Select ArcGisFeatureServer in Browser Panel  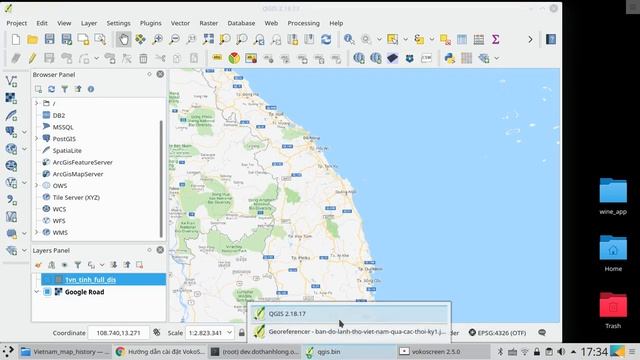pyautogui.click(x=82, y=162)
